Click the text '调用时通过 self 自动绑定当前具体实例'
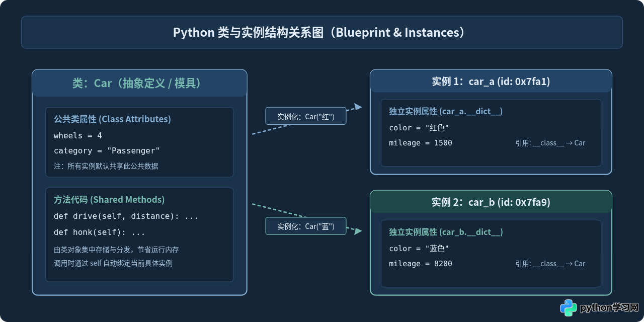 pyautogui.click(x=113, y=263)
